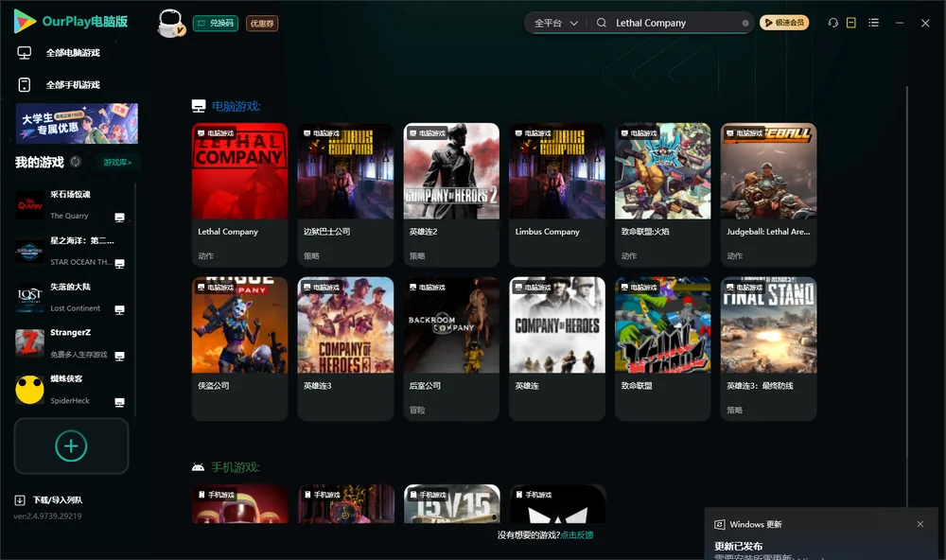Image resolution: width=946 pixels, height=560 pixels.
Task: Click the 优惠券 coupon button
Action: tap(262, 24)
